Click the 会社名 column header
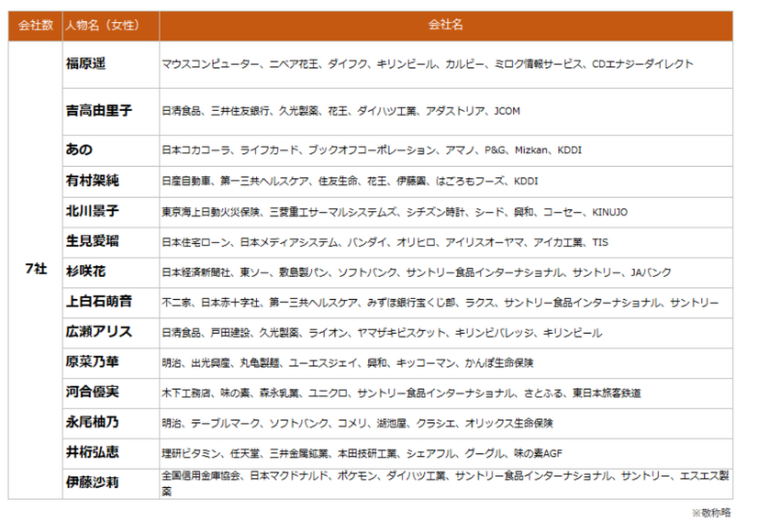 click(446, 25)
